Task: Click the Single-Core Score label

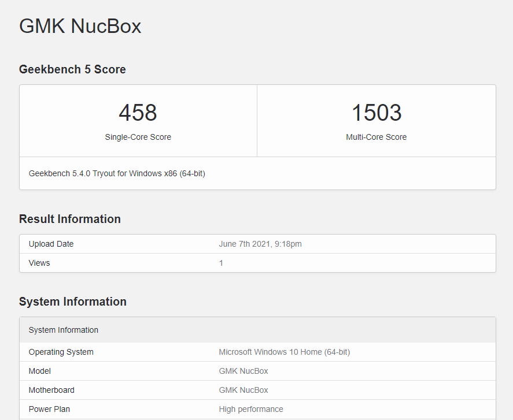Action: (138, 137)
